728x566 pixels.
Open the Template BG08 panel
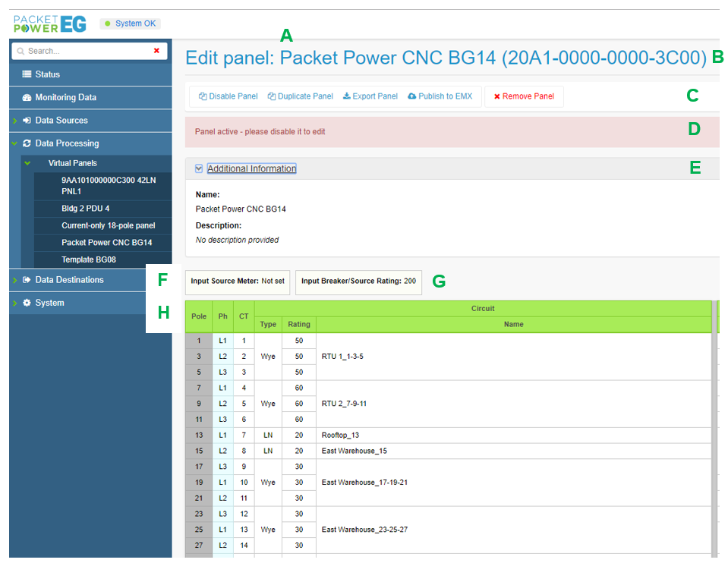(x=88, y=260)
